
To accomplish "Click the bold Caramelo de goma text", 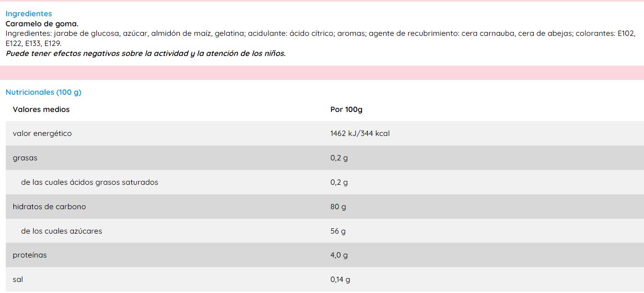I will (x=42, y=23).
